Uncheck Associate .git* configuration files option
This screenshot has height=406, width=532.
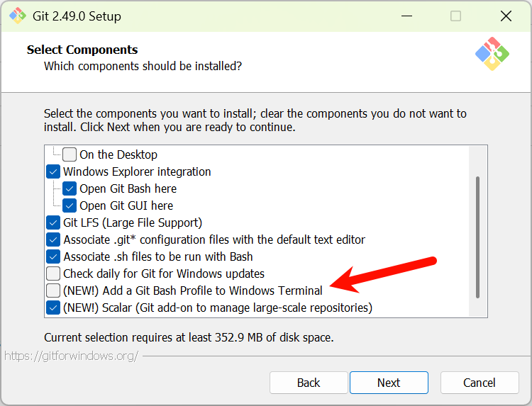coord(53,239)
